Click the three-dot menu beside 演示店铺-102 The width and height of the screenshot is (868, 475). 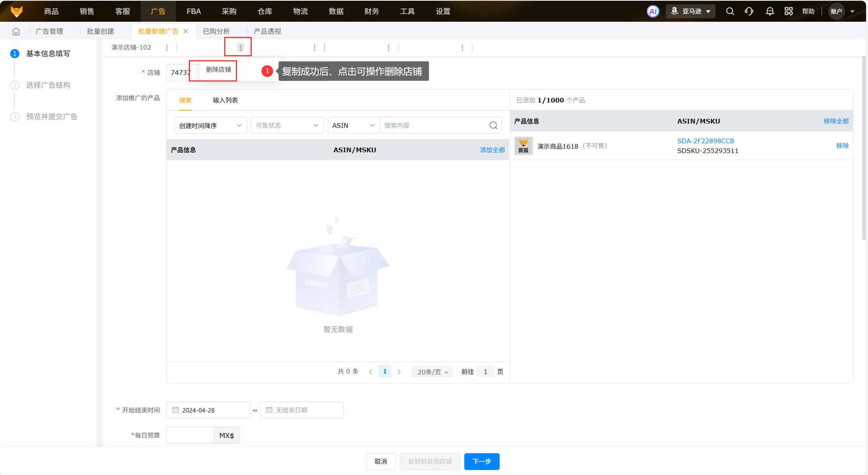tap(167, 48)
